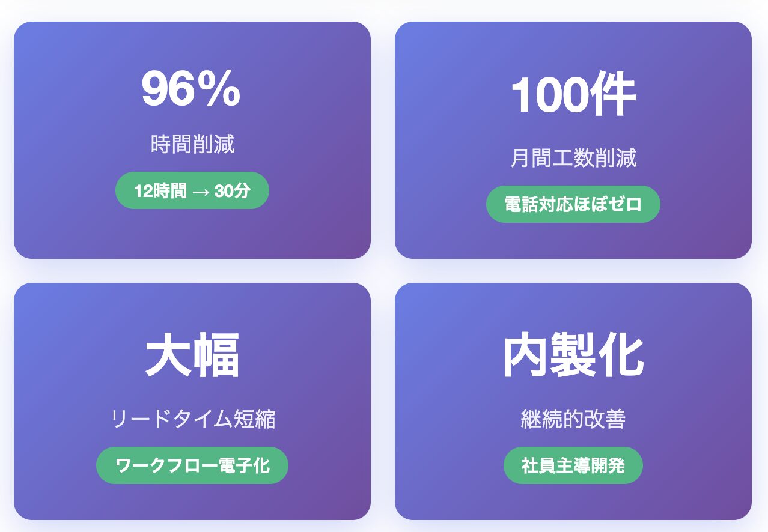Click the 件 character beside 100
768x532 pixels.
tap(615, 96)
